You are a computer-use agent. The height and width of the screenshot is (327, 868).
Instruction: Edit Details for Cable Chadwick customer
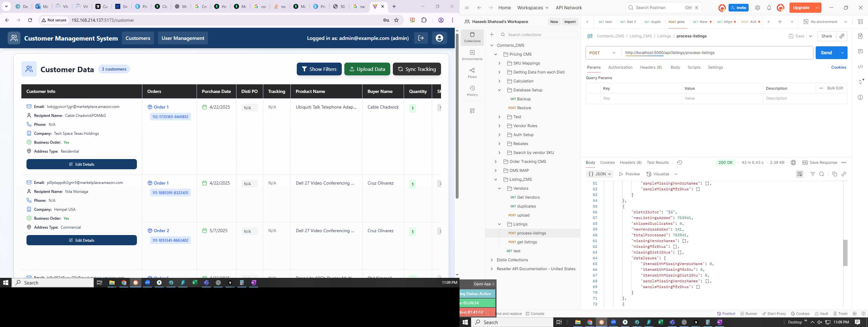tap(82, 164)
